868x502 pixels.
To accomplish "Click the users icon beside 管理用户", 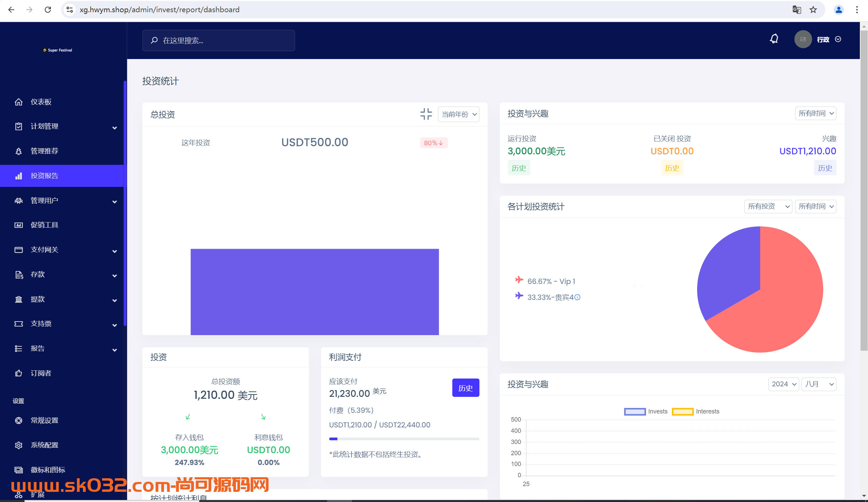I will 19,200.
